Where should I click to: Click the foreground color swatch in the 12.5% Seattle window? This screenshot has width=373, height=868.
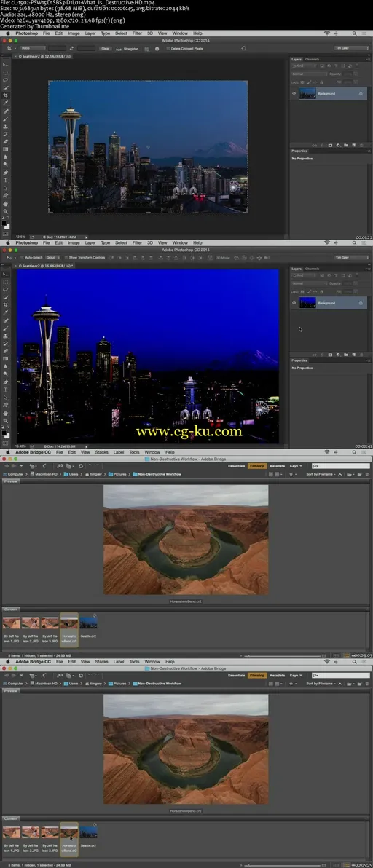click(4, 223)
